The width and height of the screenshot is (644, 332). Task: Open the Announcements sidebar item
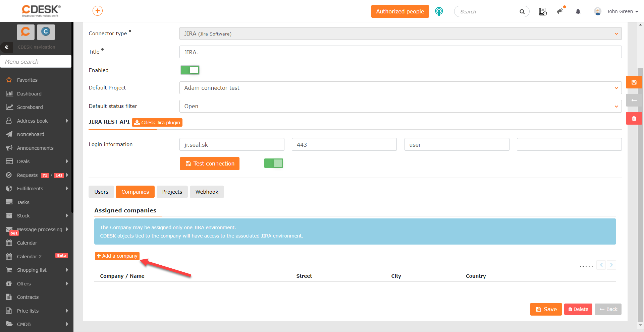tap(35, 148)
